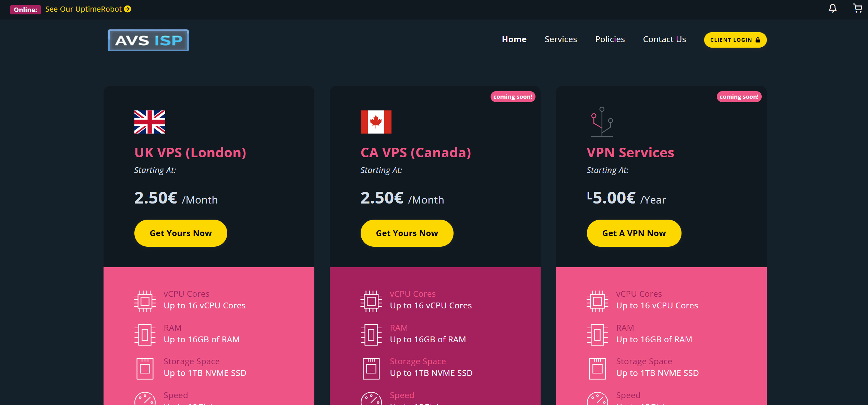Click coming soon badge on VPN Services card

point(739,97)
